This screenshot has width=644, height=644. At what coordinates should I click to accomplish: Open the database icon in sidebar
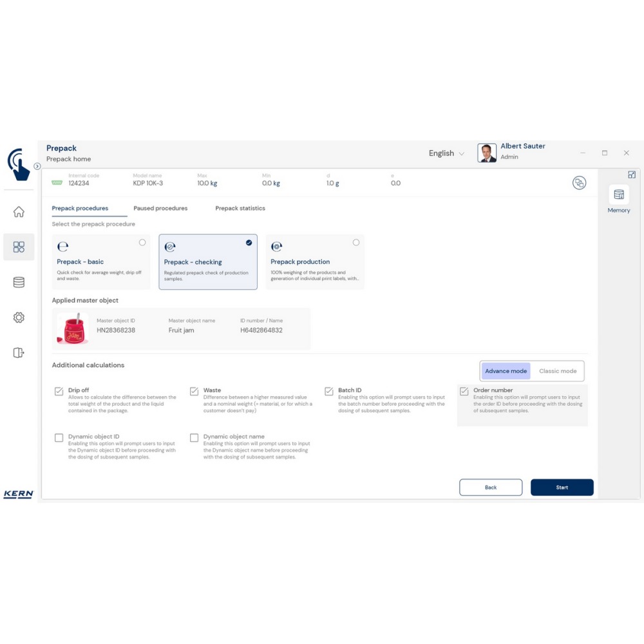pos(19,282)
